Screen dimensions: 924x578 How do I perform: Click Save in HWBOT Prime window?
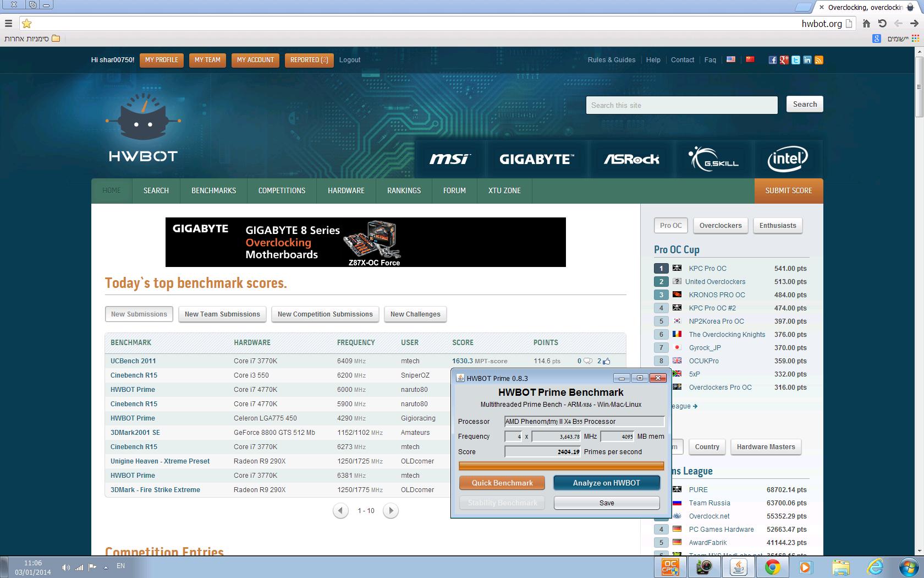tap(607, 503)
